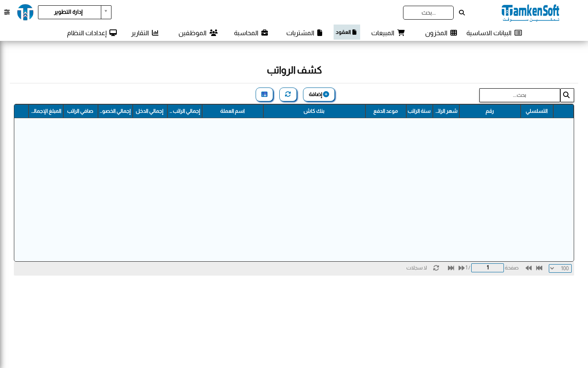588x368 pixels.
Task: Click the إضافة add button
Action: [319, 94]
